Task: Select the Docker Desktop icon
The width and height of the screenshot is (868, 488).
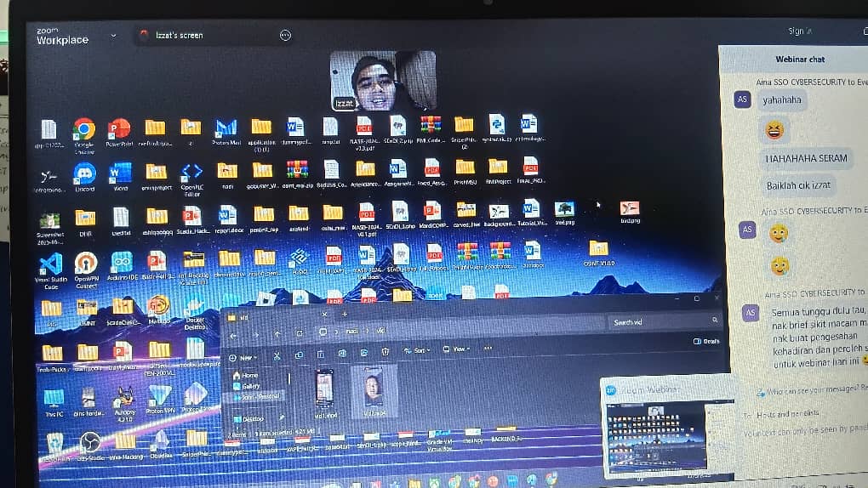Action: click(x=194, y=313)
